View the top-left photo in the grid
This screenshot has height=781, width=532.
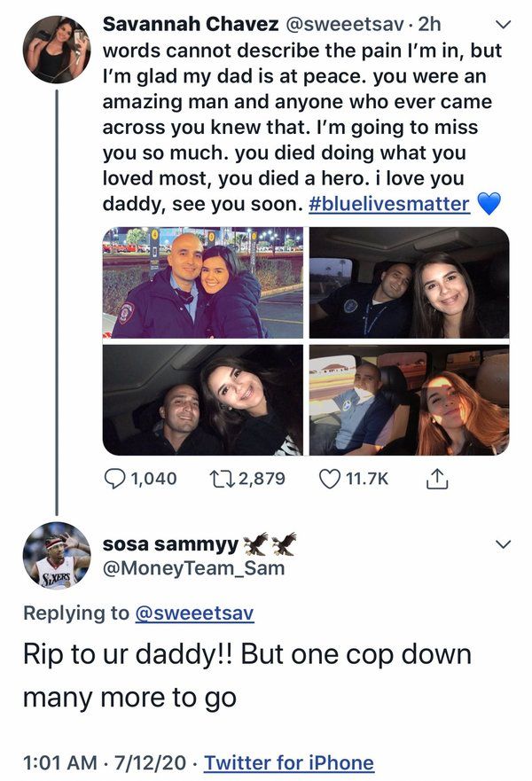[x=203, y=282]
